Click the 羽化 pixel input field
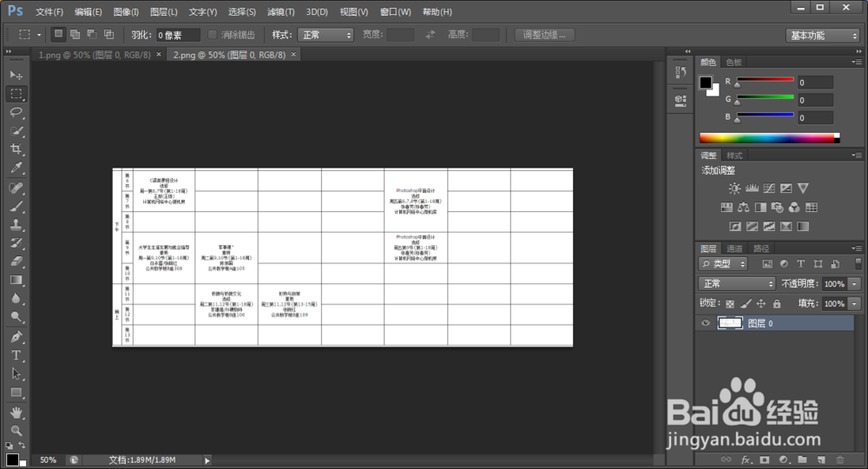Screen dimensions: 868x469 pyautogui.click(x=178, y=35)
